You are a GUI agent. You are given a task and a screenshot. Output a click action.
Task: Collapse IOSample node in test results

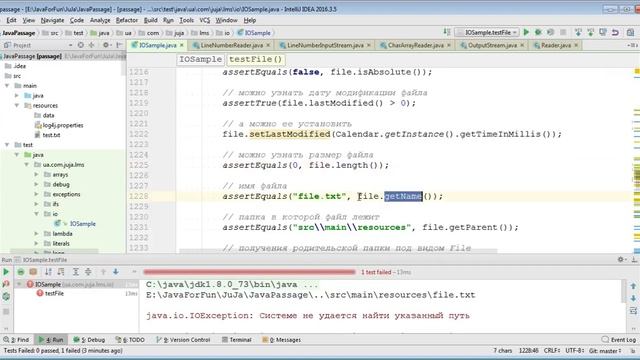click(19, 284)
